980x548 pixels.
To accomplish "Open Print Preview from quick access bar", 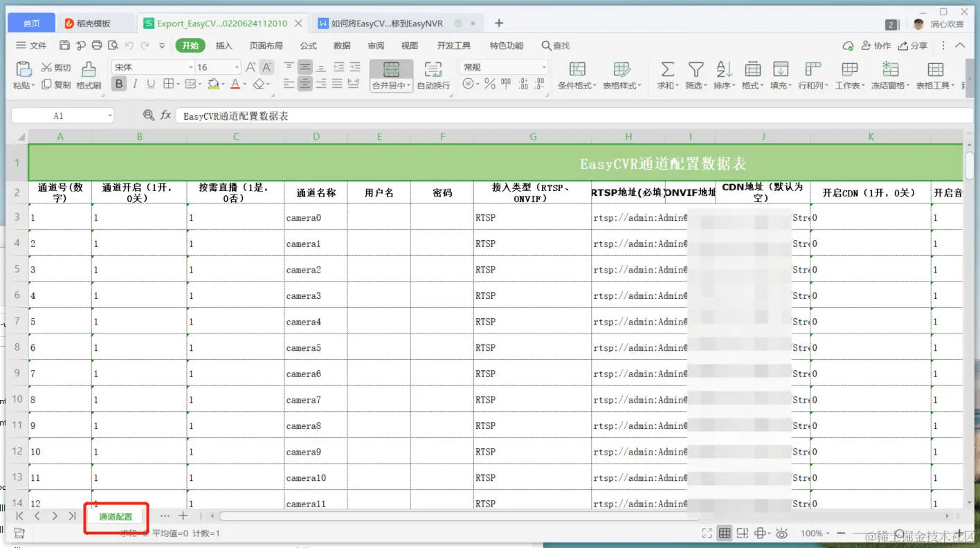I will tap(113, 46).
